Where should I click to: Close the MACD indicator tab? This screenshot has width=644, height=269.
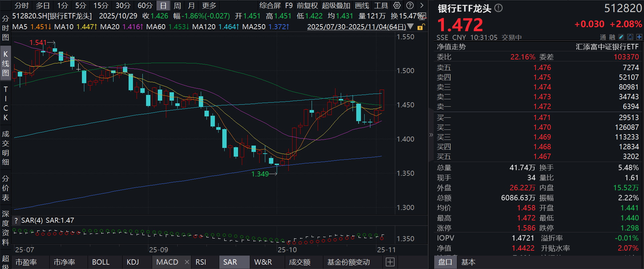187,262
